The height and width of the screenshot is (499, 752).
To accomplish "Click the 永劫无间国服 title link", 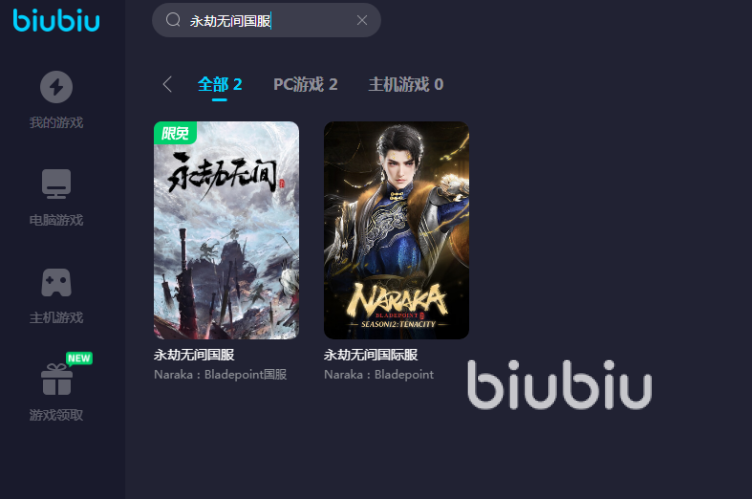I will [x=194, y=355].
